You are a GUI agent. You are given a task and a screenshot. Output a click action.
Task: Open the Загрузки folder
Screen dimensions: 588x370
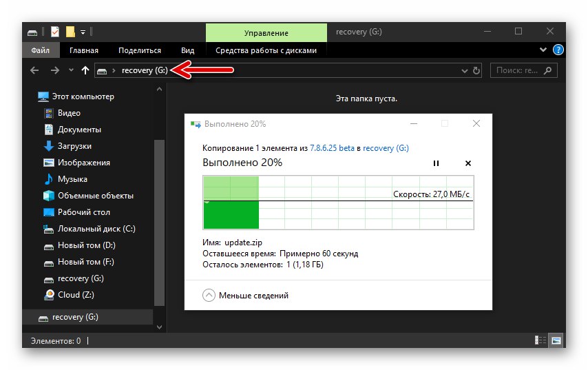(74, 146)
